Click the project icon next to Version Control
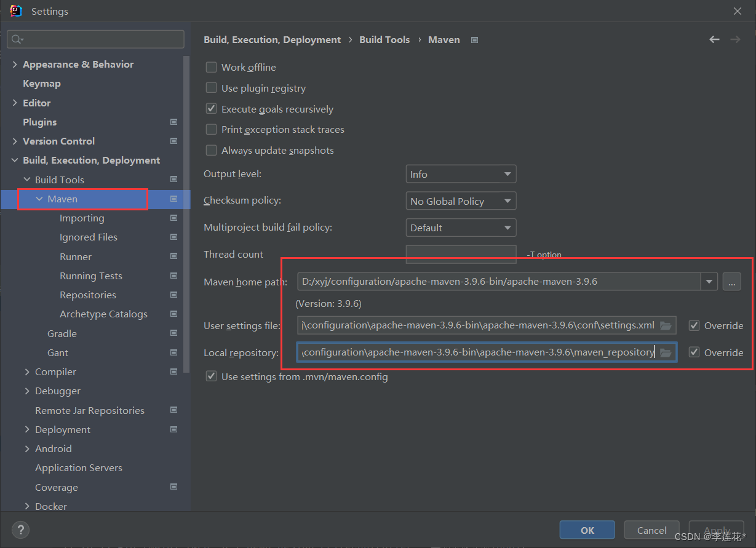The height and width of the screenshot is (548, 756). [x=173, y=141]
